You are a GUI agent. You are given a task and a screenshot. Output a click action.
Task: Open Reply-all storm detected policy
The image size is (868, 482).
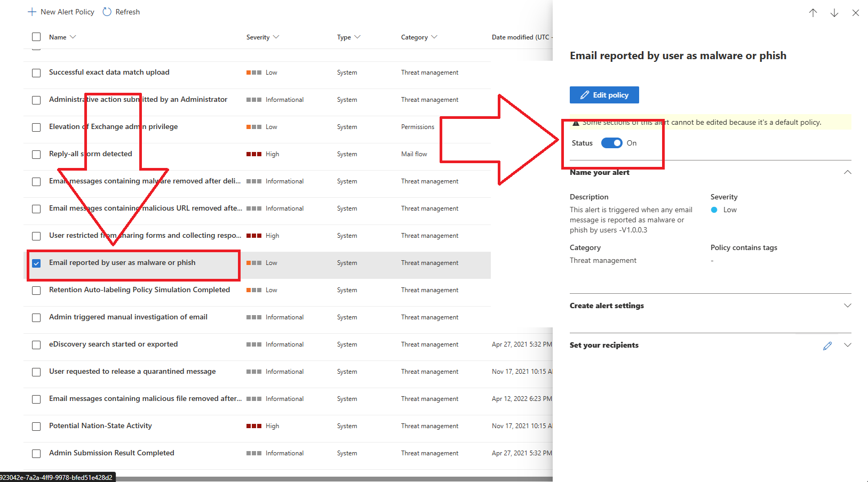point(91,154)
